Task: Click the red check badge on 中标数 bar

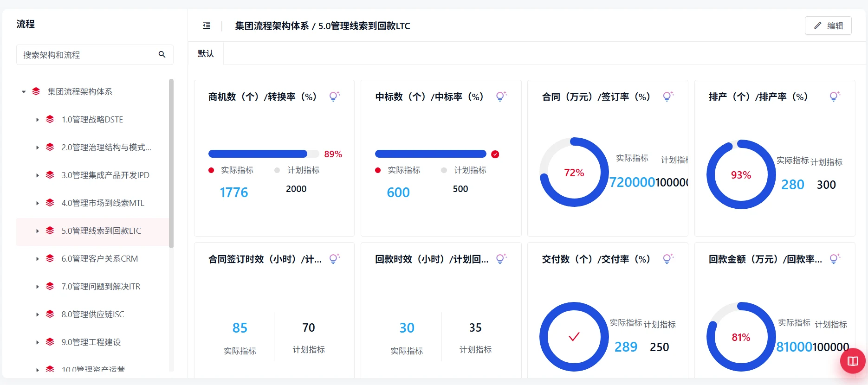Action: [495, 154]
